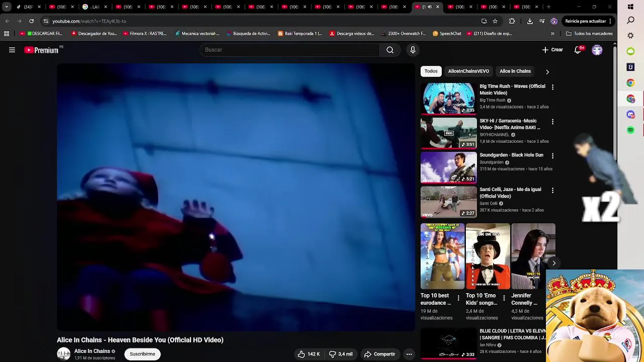
Task: Open Discord from the side taskbar
Action: [x=630, y=115]
